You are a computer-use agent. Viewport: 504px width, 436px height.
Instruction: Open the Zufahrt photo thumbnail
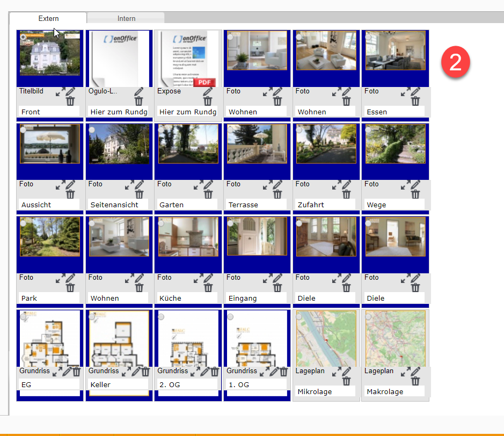point(326,144)
